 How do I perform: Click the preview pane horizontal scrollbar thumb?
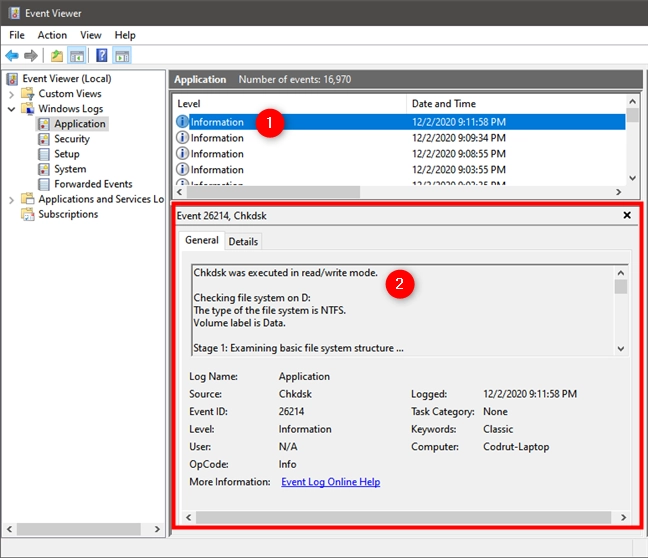(x=403, y=517)
